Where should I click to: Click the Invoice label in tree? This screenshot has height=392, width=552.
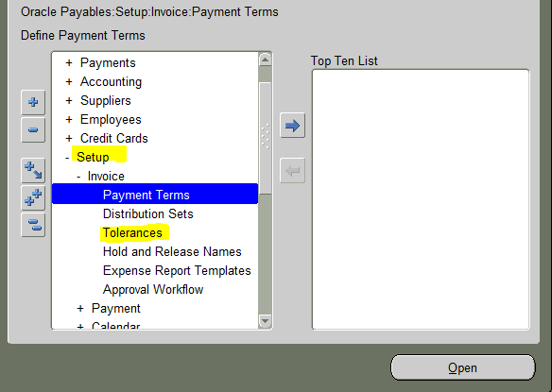[x=106, y=177]
